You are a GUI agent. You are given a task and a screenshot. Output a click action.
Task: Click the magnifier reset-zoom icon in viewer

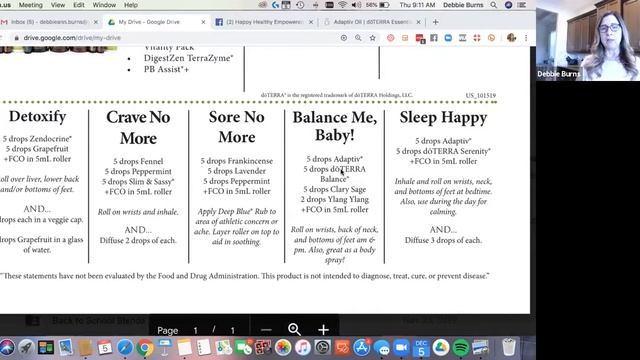(294, 329)
